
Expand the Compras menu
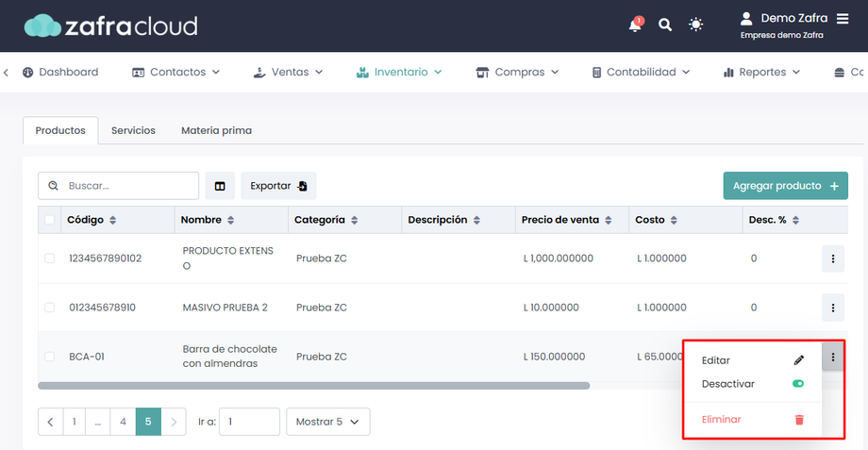pos(518,72)
